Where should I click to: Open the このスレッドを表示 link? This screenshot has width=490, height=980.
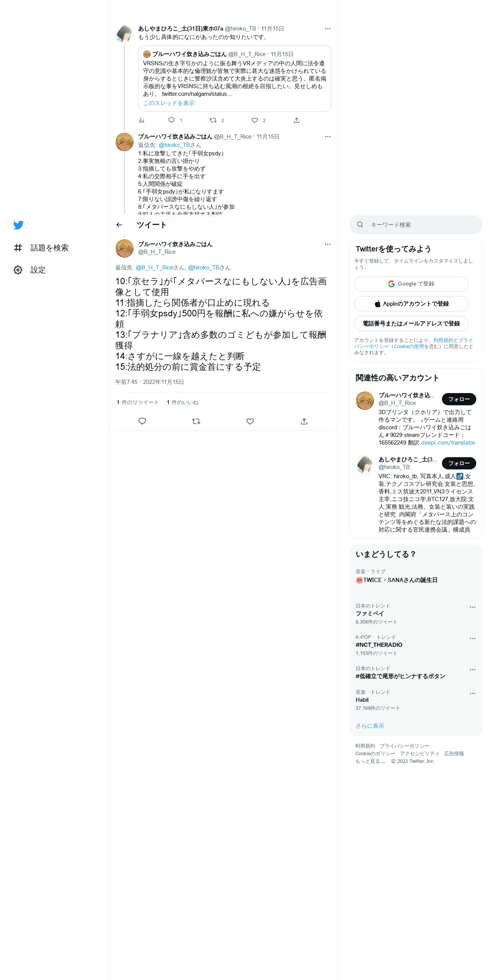point(169,103)
